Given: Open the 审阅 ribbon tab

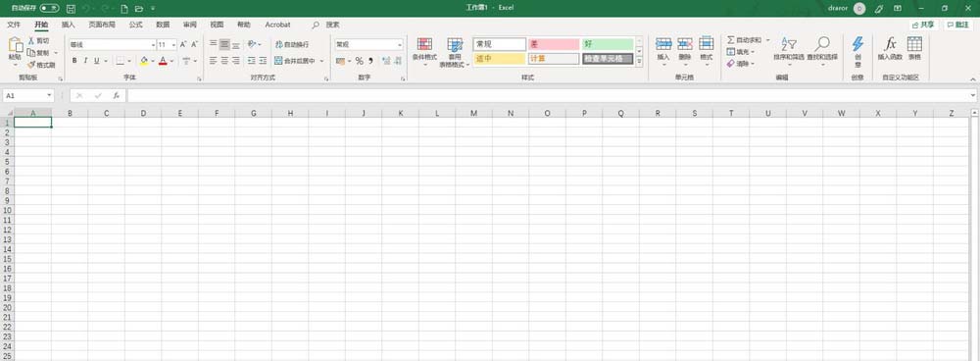Looking at the screenshot, I should [x=190, y=25].
